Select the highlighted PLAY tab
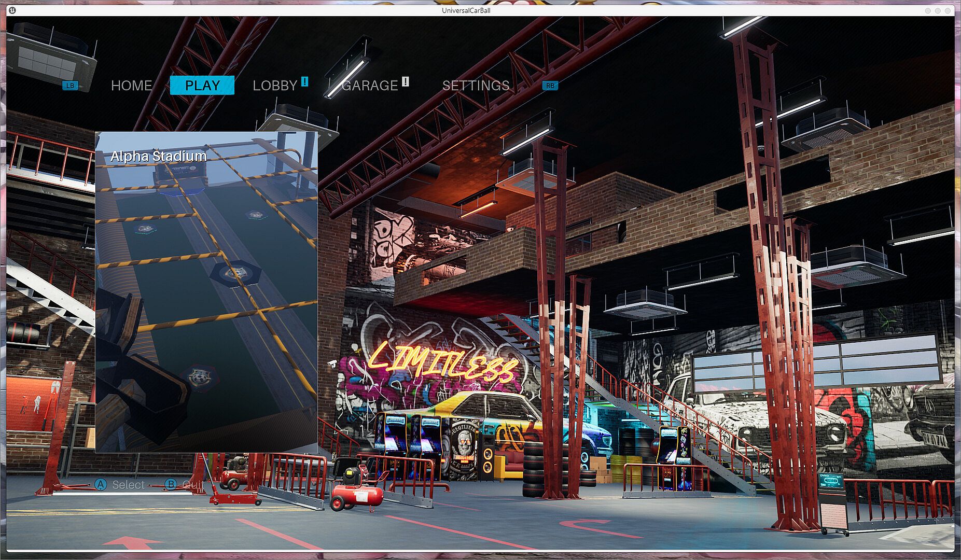 pos(202,86)
